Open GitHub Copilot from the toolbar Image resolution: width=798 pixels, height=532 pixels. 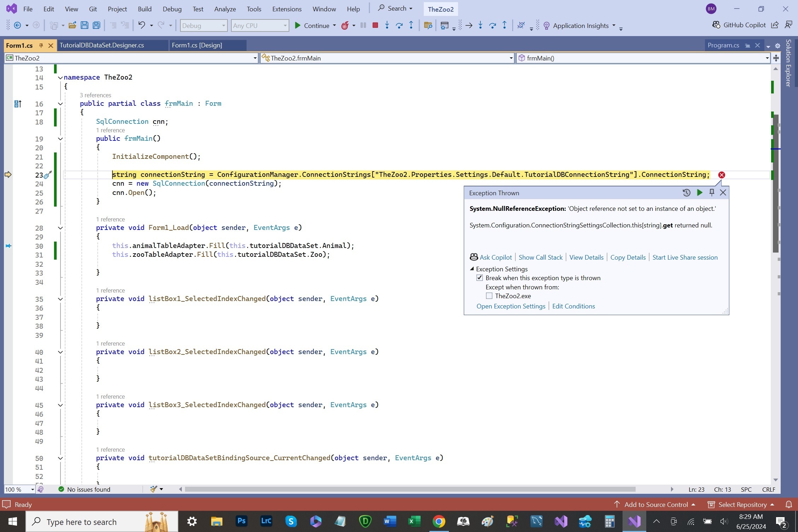click(739, 25)
